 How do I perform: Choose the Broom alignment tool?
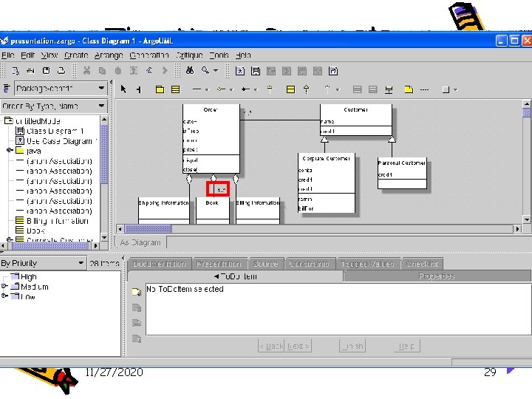139,89
